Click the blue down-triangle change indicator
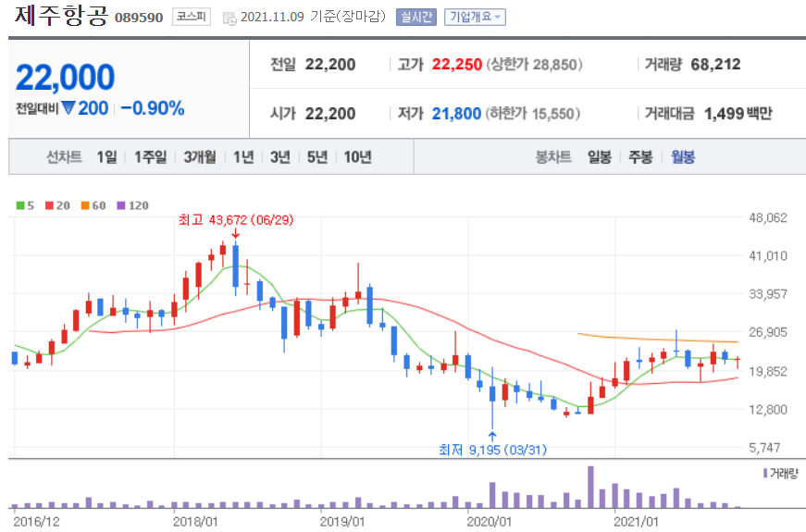806x532 pixels. pyautogui.click(x=68, y=108)
